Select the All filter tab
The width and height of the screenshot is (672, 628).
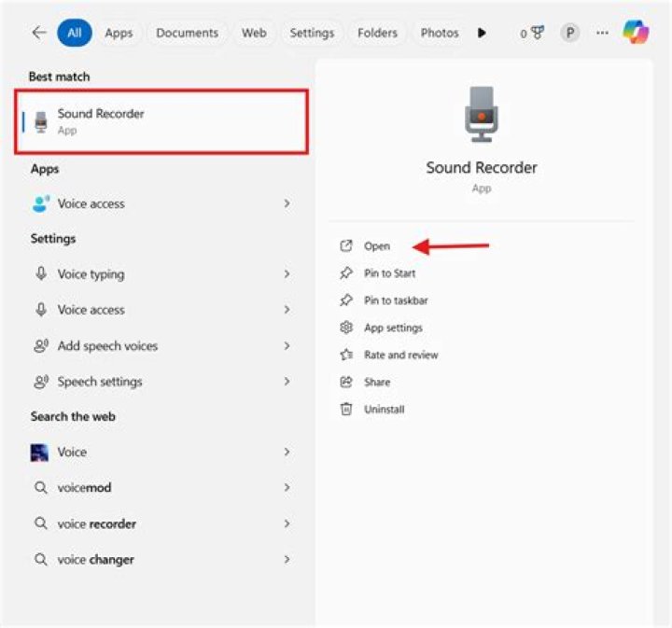[75, 33]
